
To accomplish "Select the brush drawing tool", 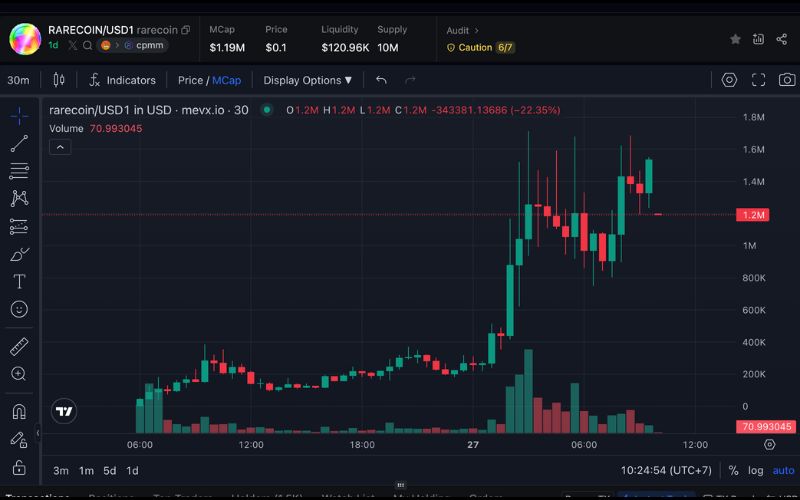I will (x=19, y=254).
